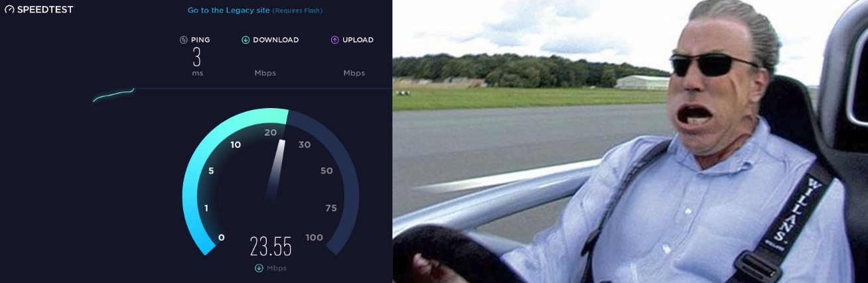Click the 20 mark on gauge
The height and width of the screenshot is (283, 868).
[271, 133]
